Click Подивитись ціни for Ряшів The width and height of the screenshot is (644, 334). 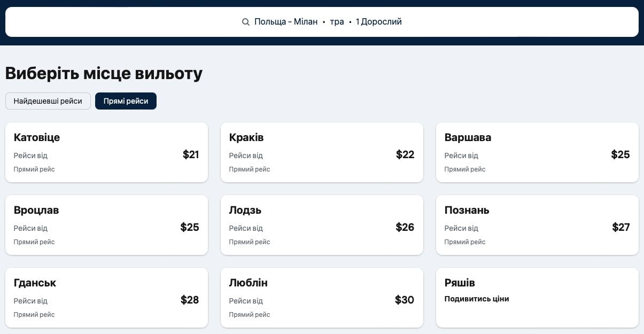(476, 299)
